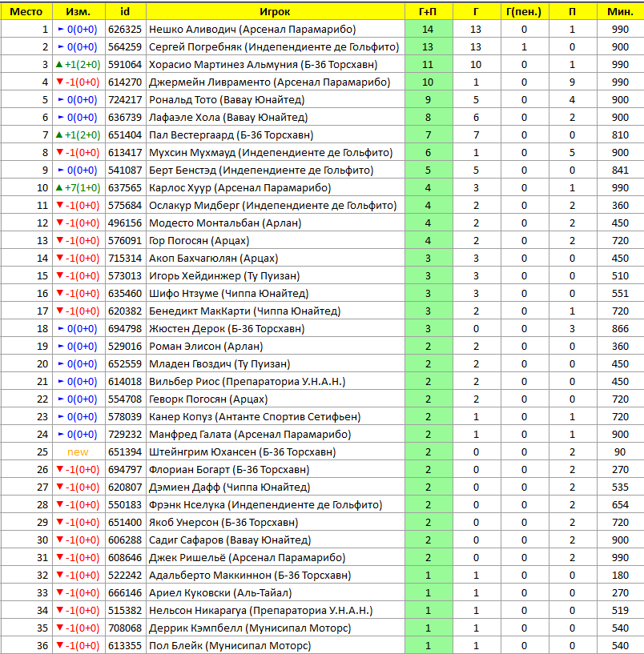Screen dimensions: 644x654
Task: Click the Место column header
Action: pos(26,12)
